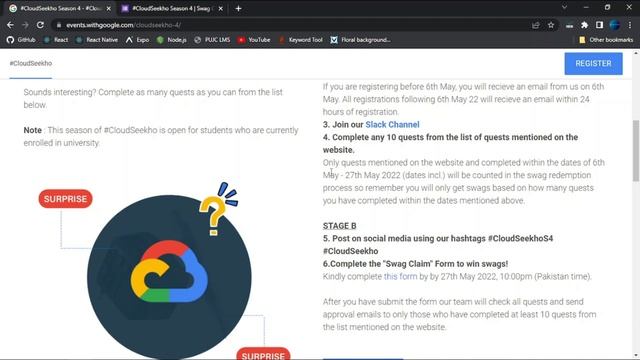Open the tab search chevron
Screen dimensions: 640x360
point(564,7)
